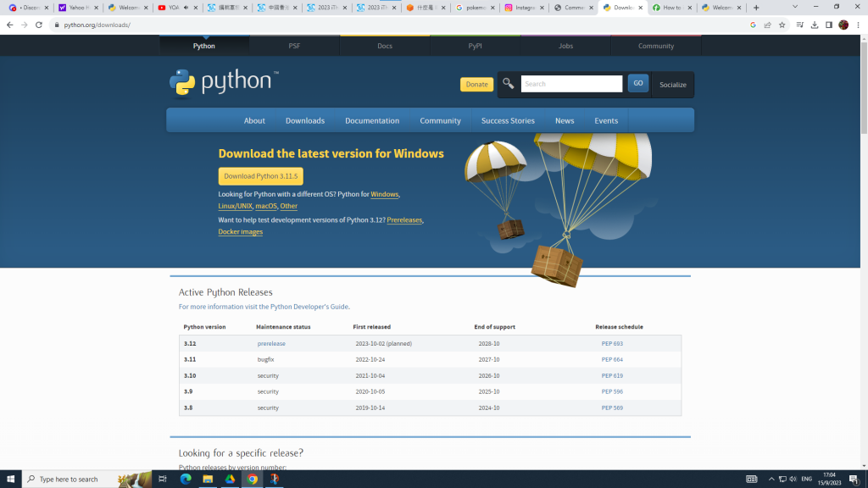Follow the Docker images link
This screenshot has width=868, height=488.
tap(240, 232)
